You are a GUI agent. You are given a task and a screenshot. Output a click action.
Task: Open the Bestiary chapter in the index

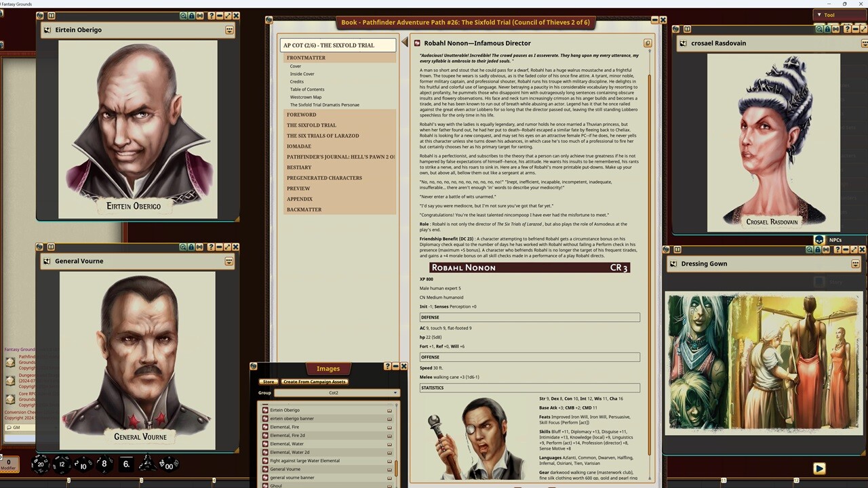click(x=299, y=167)
